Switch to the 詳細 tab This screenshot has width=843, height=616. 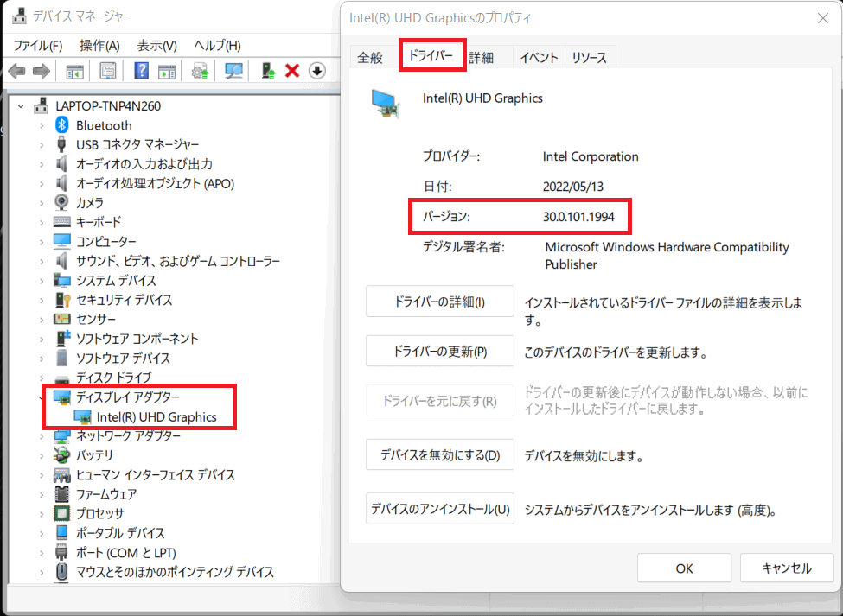coord(482,58)
